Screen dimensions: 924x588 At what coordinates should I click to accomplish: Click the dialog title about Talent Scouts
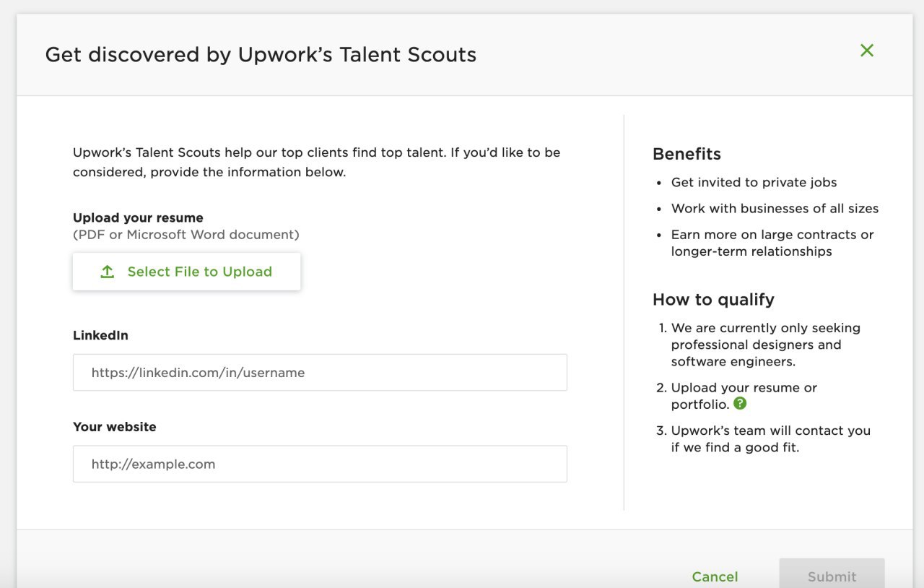[261, 55]
